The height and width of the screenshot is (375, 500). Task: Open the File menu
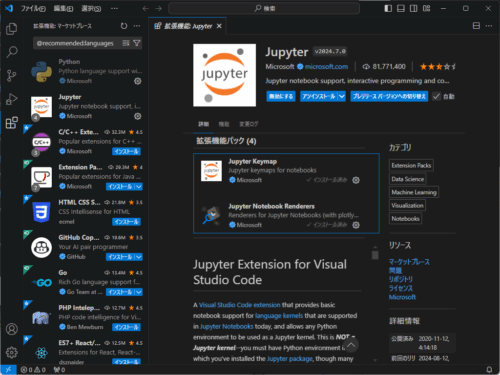pyautogui.click(x=33, y=8)
